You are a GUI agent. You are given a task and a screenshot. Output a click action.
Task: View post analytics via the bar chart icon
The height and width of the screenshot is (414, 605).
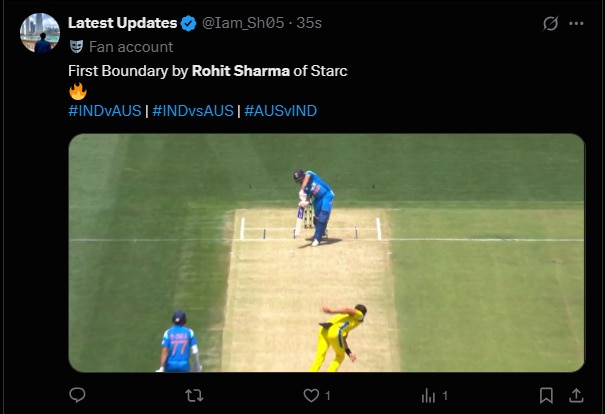coord(428,396)
